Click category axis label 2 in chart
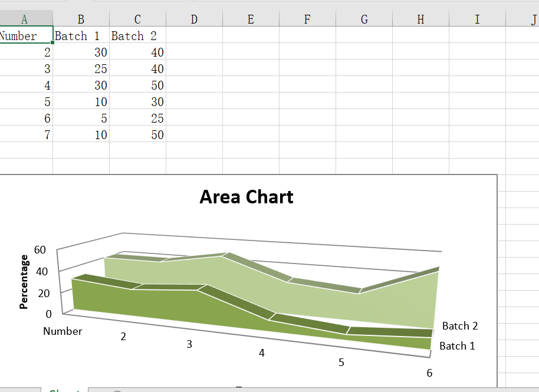The width and height of the screenshot is (539, 392). coord(123,337)
